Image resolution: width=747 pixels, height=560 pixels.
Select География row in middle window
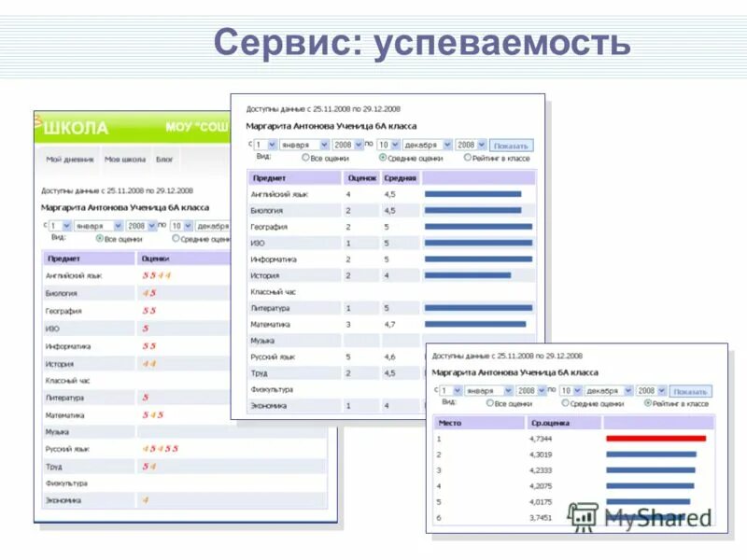(391, 227)
